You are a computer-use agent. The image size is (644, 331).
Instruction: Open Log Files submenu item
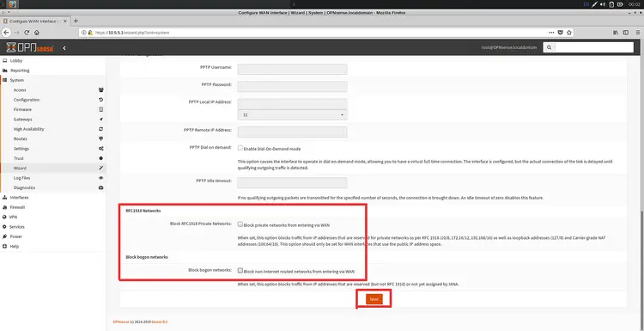click(21, 178)
